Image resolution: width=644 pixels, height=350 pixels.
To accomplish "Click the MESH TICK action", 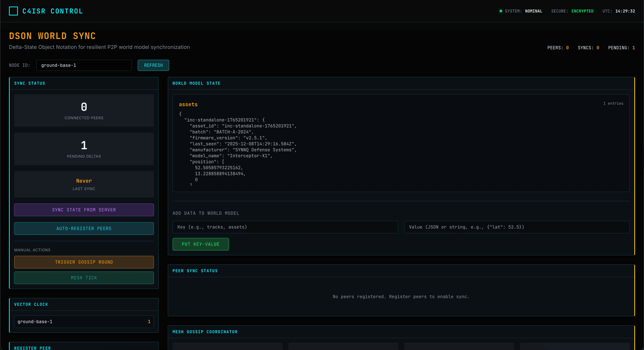I will tap(84, 278).
